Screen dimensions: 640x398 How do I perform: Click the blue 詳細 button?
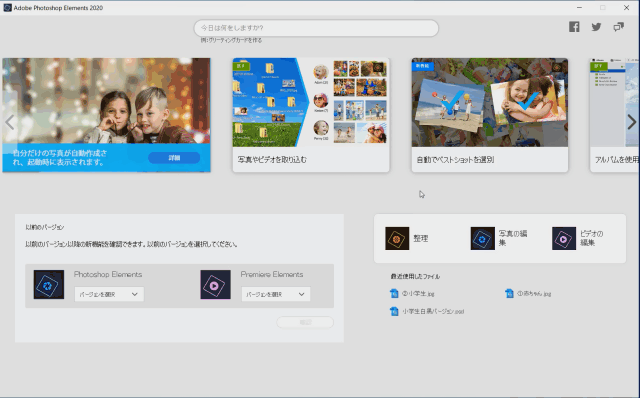tap(174, 158)
